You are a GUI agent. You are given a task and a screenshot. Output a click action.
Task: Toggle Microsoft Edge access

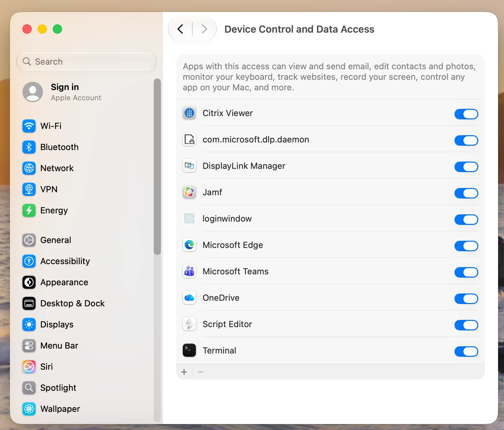466,246
